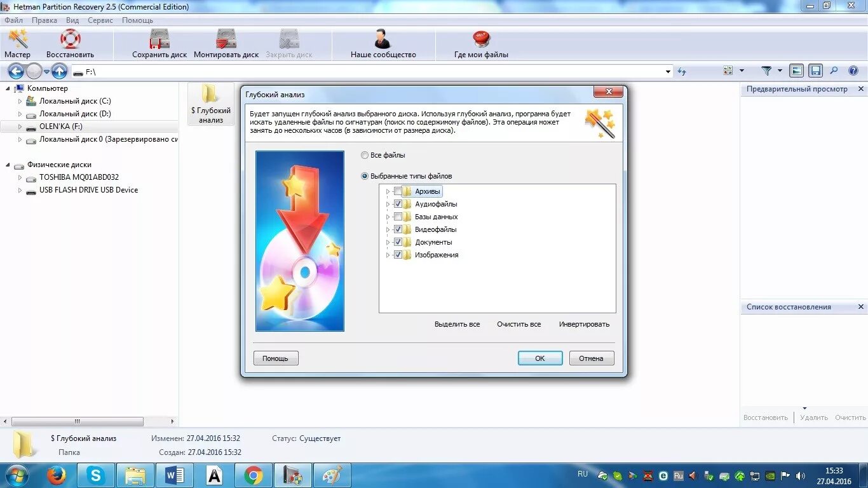Toggle the recovery list floppy icon
The width and height of the screenshot is (868, 488).
(816, 71)
